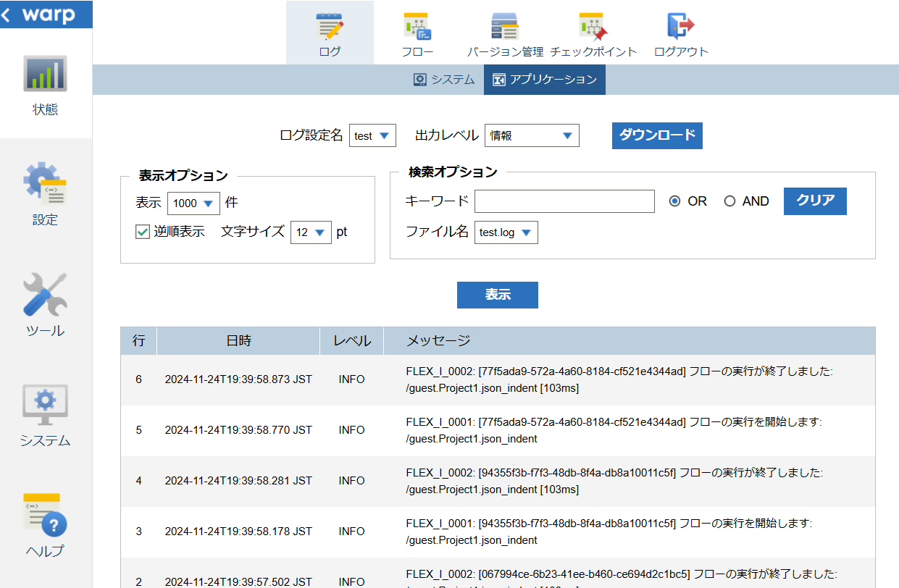This screenshot has height=588, width=899.
Task: Click the レベル column header
Action: [352, 341]
